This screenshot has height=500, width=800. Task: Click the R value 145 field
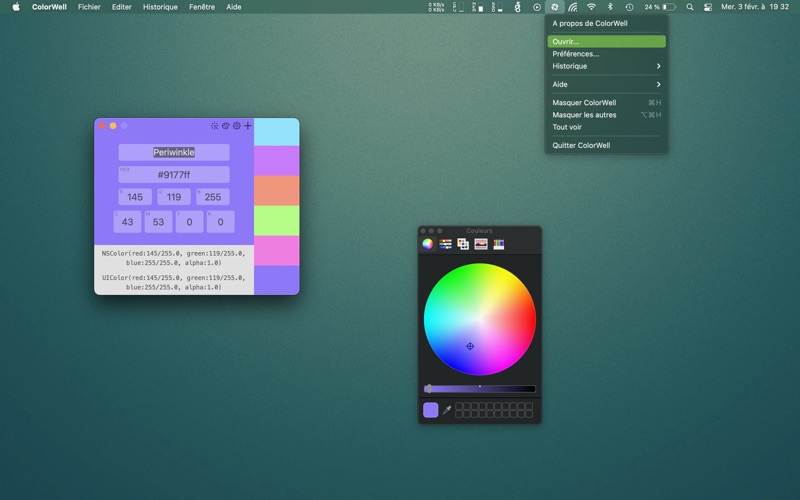pos(135,197)
